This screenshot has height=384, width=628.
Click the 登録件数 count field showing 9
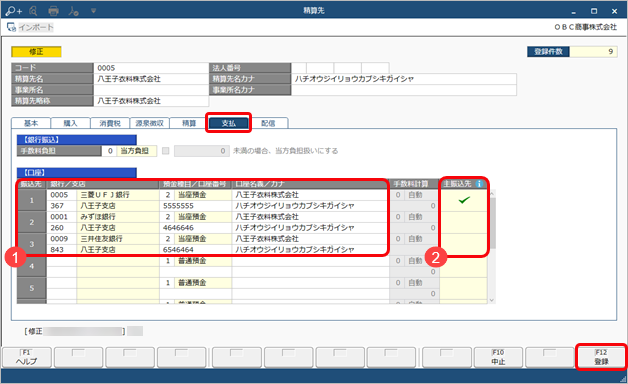click(x=594, y=52)
